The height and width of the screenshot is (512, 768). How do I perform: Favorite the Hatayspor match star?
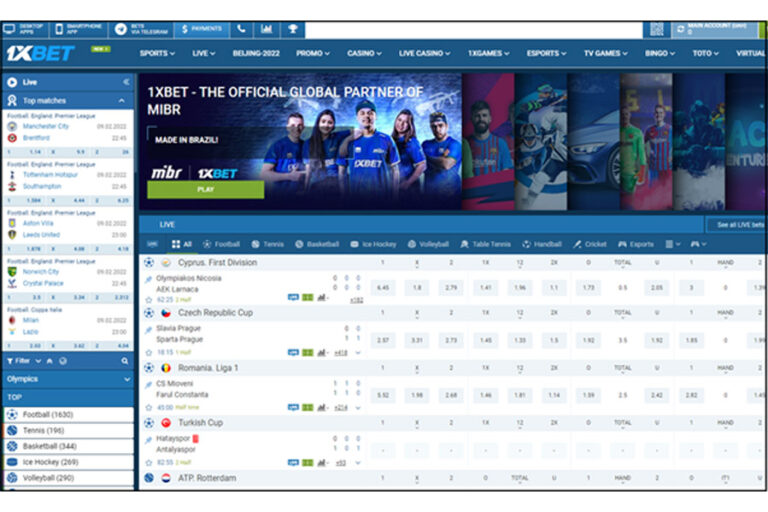[x=149, y=463]
